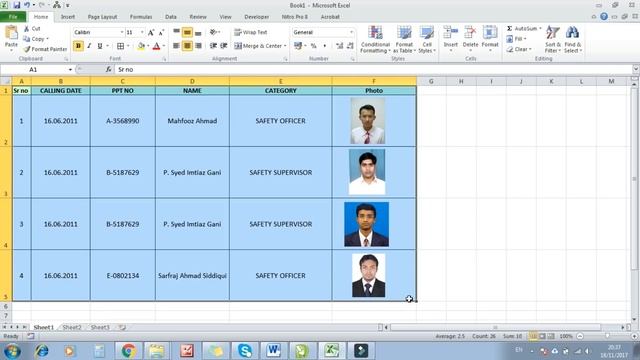Switch to the Data tab

point(171,17)
